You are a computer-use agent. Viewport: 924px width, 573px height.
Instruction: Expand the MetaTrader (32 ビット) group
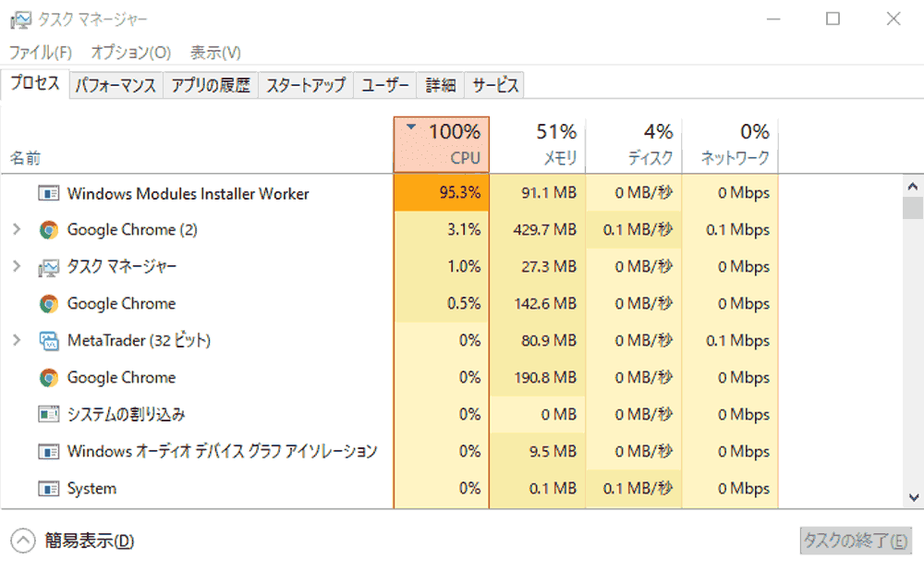tap(17, 340)
